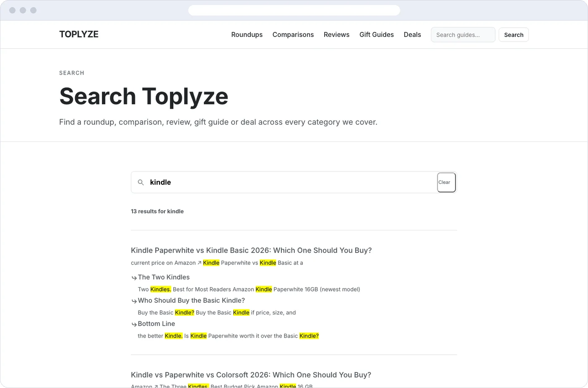This screenshot has width=588, height=388.
Task: Click the snippet 'current price on Amazon'
Action: click(163, 263)
